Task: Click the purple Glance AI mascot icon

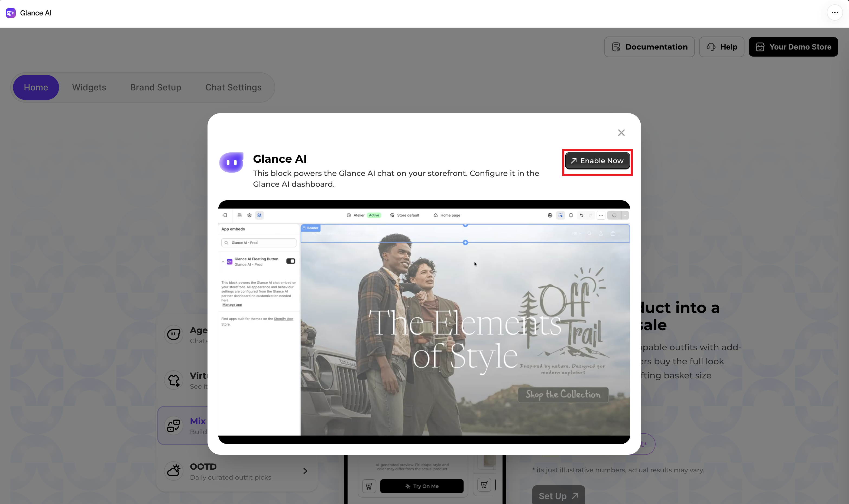Action: [231, 162]
